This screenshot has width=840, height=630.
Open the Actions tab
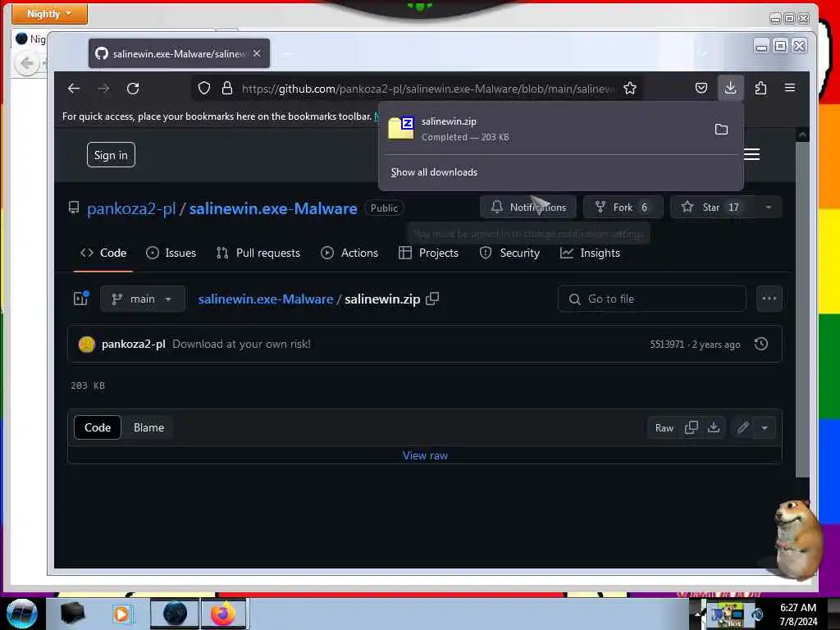349,253
